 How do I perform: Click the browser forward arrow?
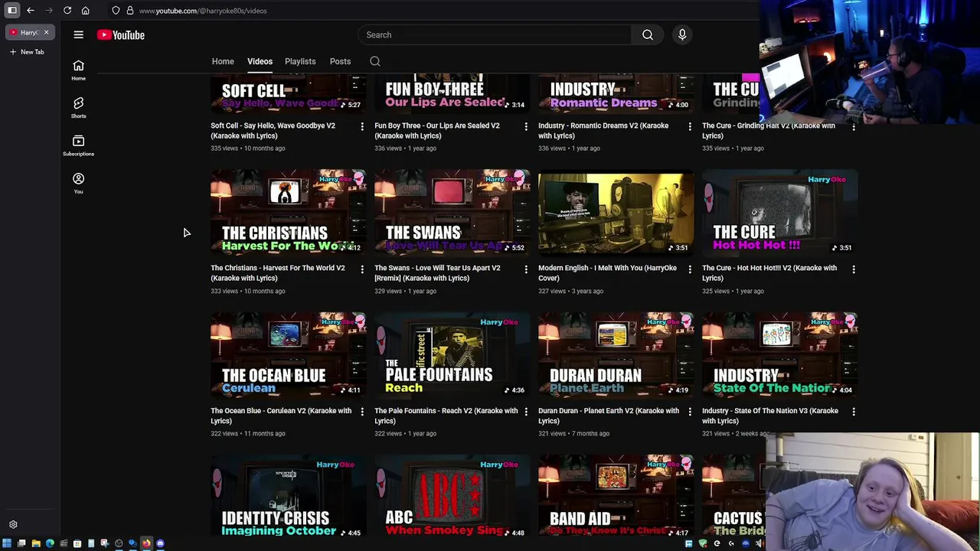pyautogui.click(x=49, y=11)
